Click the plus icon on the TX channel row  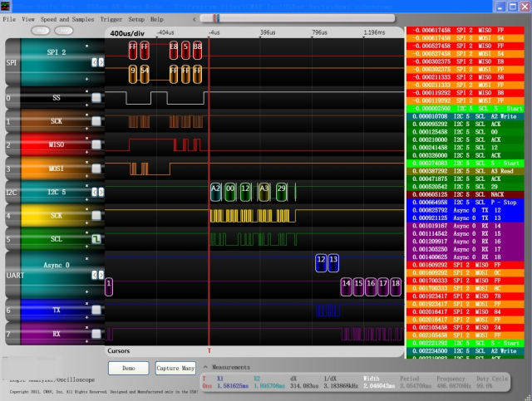(x=86, y=317)
